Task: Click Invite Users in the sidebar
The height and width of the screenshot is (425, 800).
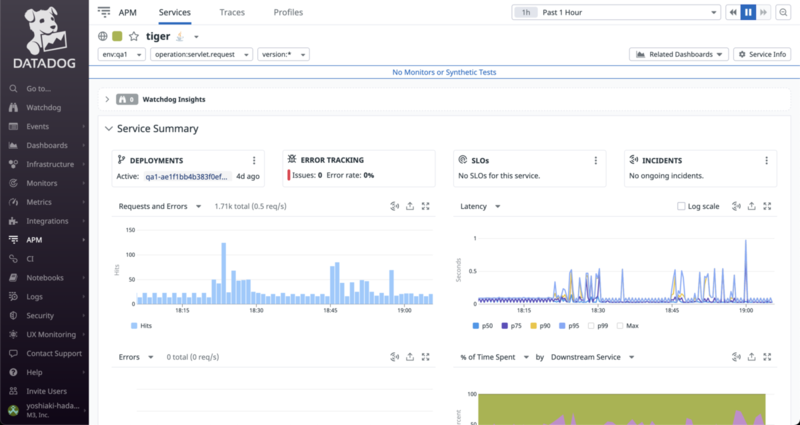Action: click(44, 391)
